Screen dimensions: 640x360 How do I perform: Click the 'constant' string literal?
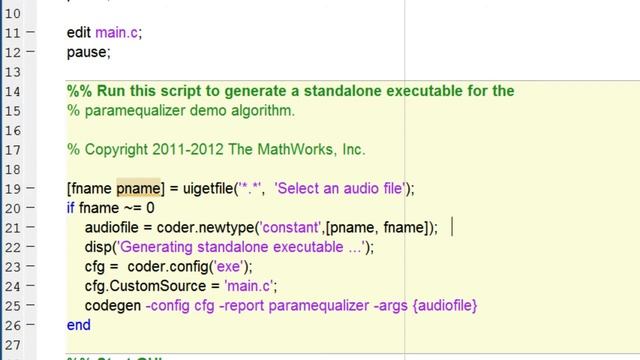pyautogui.click(x=290, y=228)
